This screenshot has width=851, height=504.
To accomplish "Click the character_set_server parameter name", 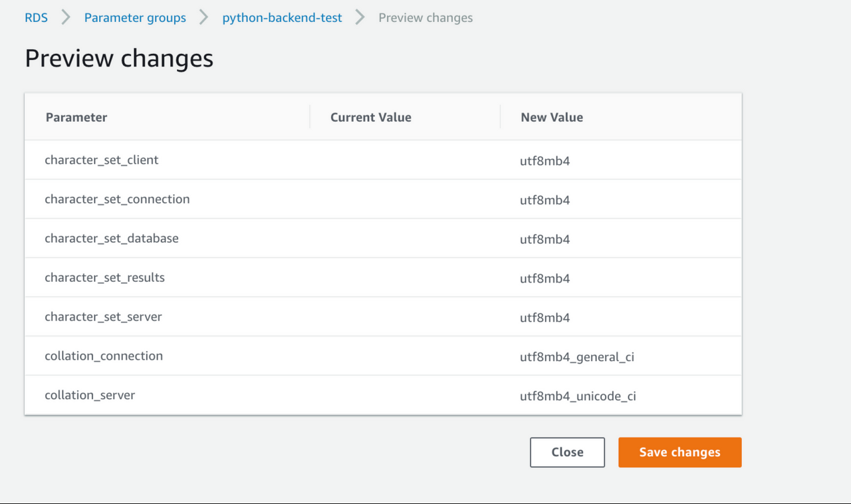I will [x=103, y=317].
